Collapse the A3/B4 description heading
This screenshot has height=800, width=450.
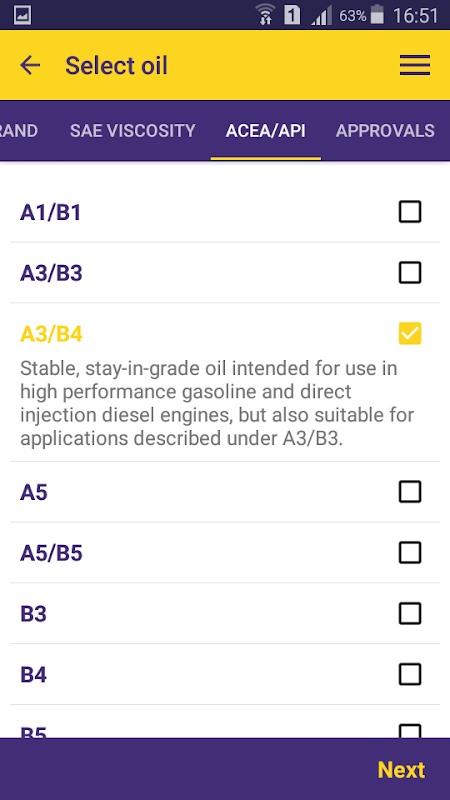(51, 334)
